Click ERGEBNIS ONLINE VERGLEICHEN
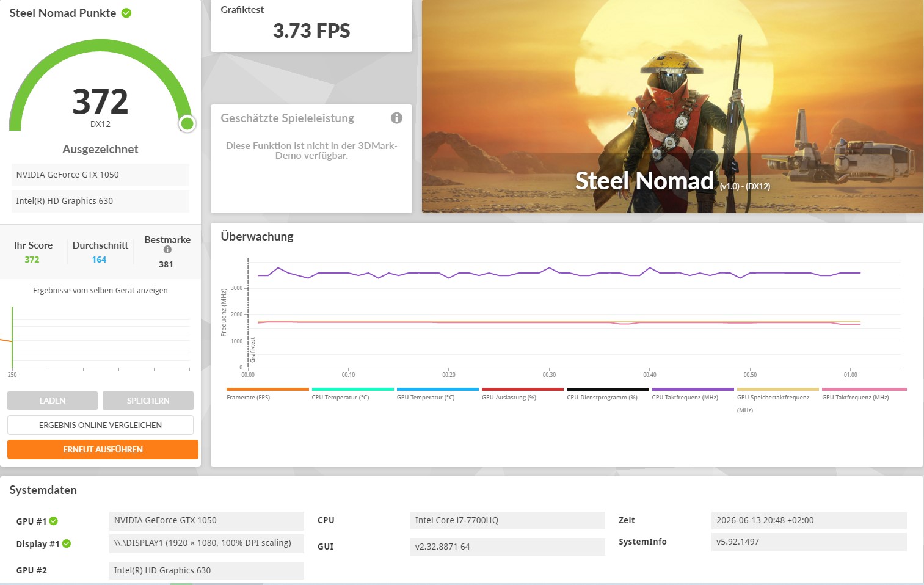924x585 pixels. point(100,425)
